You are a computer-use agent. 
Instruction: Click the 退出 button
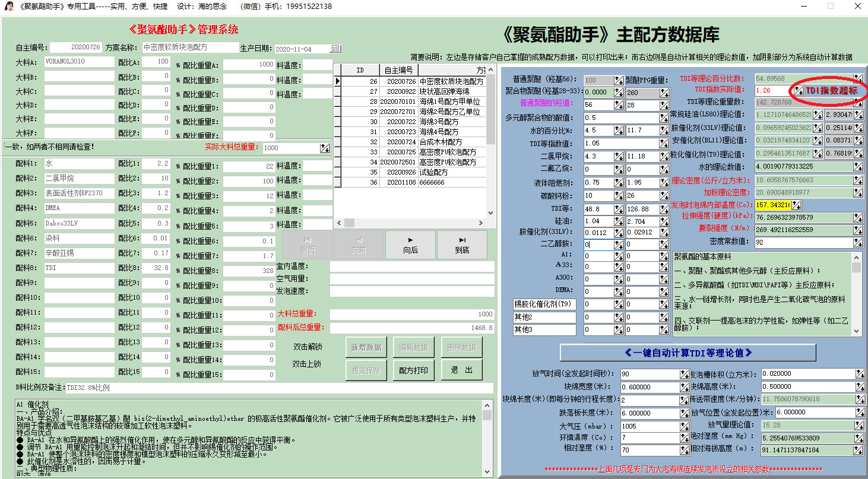(461, 370)
